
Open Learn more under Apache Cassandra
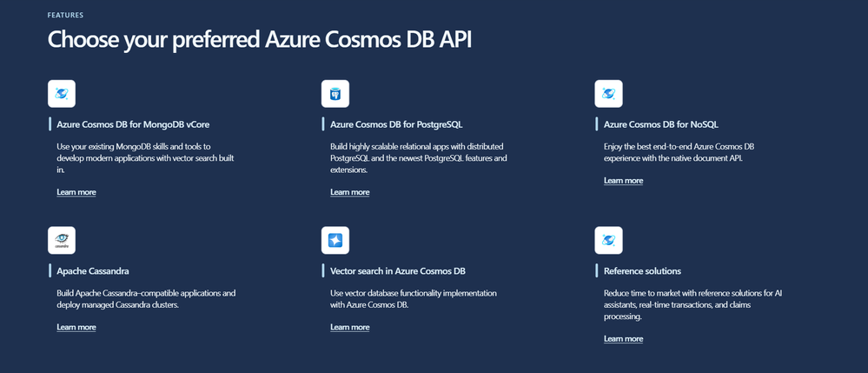[x=76, y=328]
